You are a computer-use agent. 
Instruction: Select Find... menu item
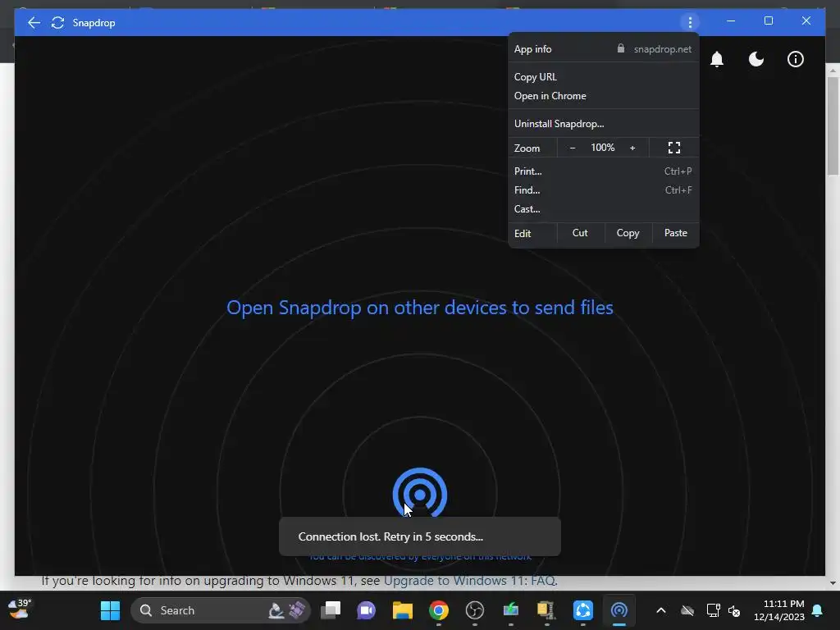604,190
